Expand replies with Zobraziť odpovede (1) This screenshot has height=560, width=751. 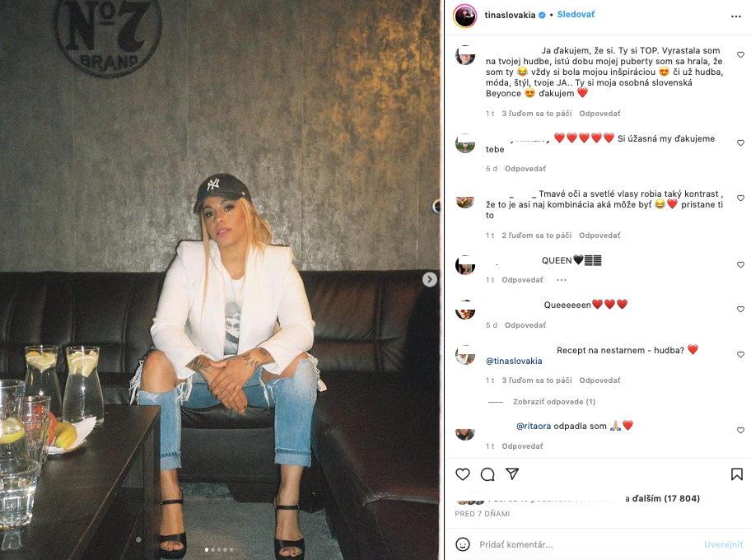[553, 401]
